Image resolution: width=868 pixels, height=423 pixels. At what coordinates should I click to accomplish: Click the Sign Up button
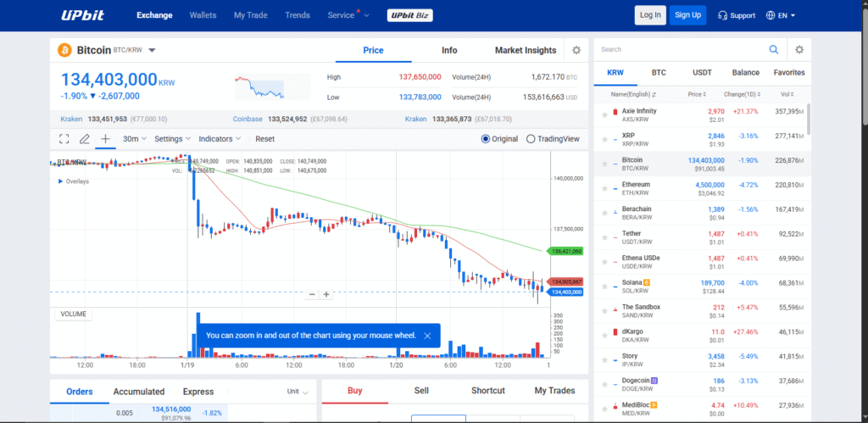[x=687, y=15]
